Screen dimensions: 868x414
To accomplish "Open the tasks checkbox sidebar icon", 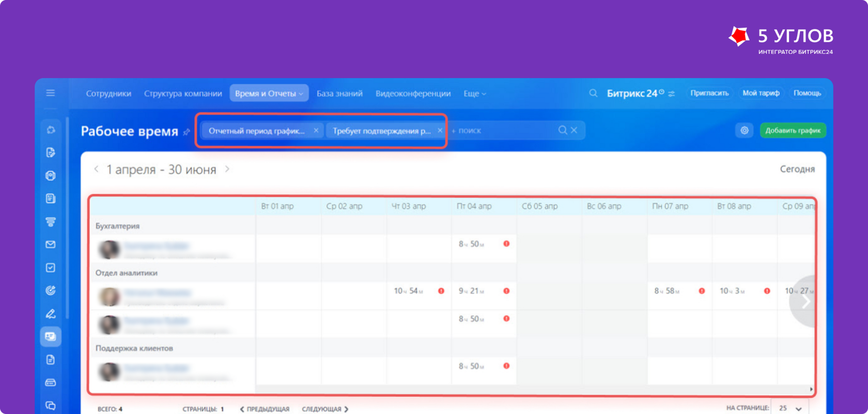I will [50, 268].
